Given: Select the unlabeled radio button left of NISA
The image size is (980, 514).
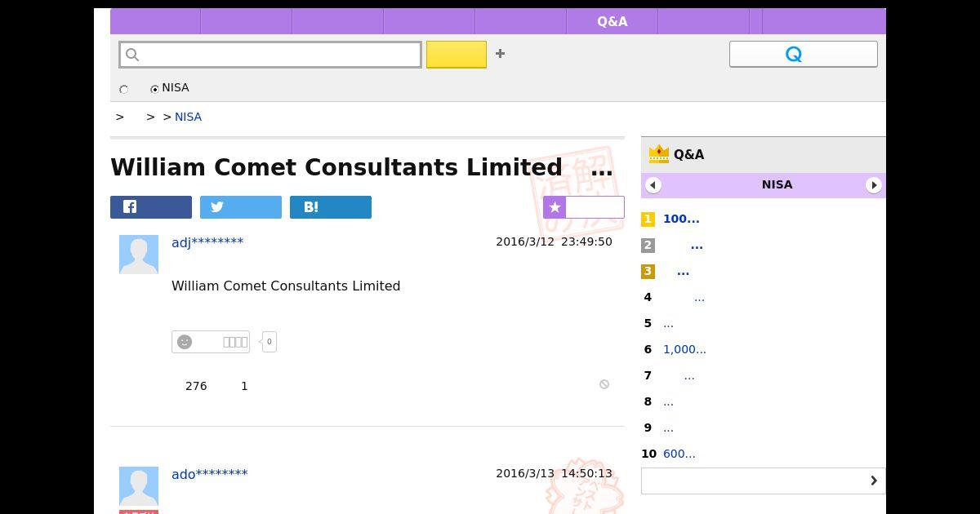Looking at the screenshot, I should click(x=124, y=89).
